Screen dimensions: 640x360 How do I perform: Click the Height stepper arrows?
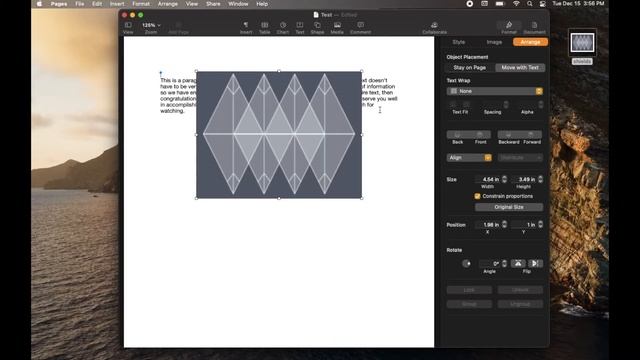point(540,179)
